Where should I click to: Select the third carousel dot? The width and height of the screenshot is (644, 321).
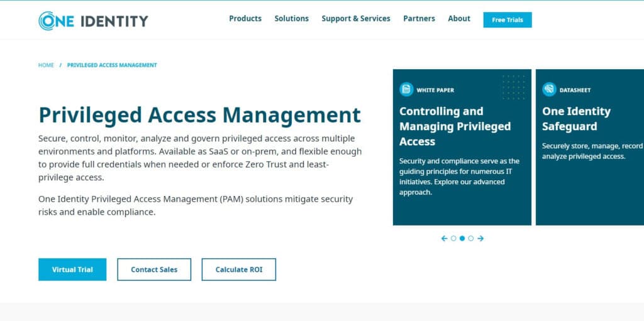pos(470,239)
